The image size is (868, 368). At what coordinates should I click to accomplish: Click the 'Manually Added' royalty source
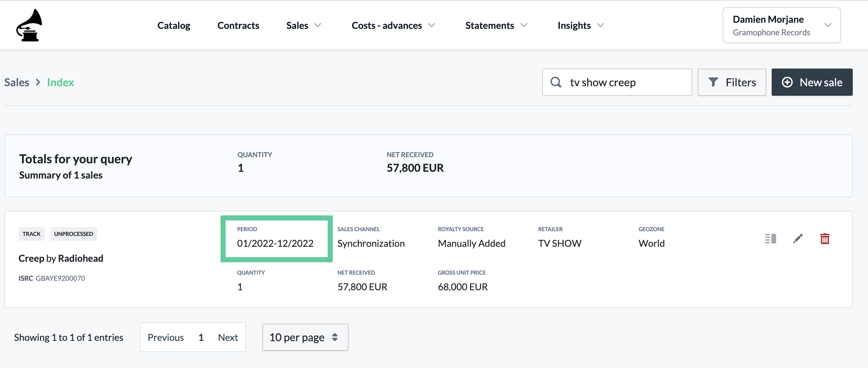coord(472,243)
